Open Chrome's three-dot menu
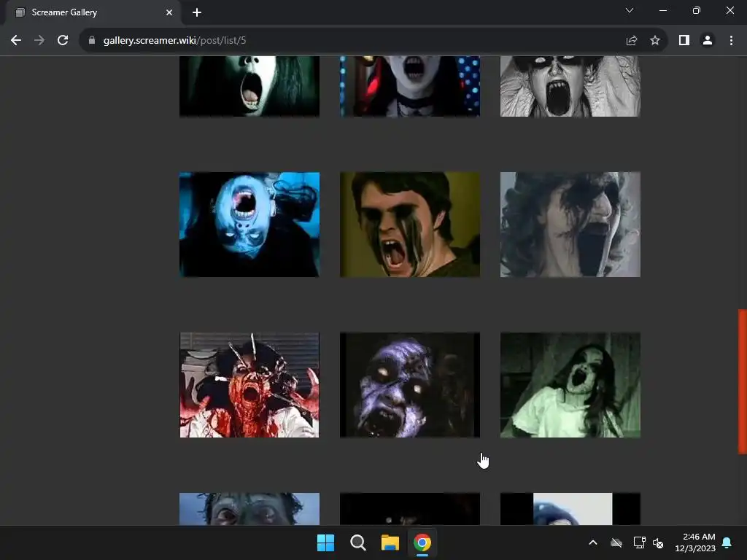This screenshot has width=747, height=560. click(731, 41)
